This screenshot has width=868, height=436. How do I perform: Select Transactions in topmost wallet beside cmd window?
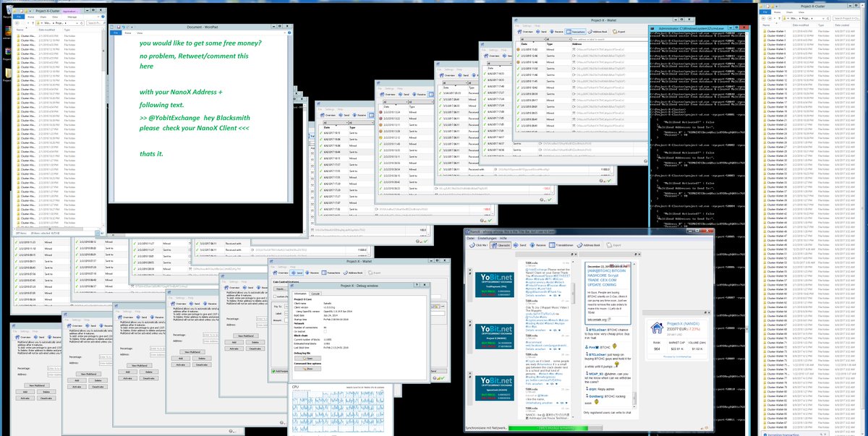click(x=576, y=32)
